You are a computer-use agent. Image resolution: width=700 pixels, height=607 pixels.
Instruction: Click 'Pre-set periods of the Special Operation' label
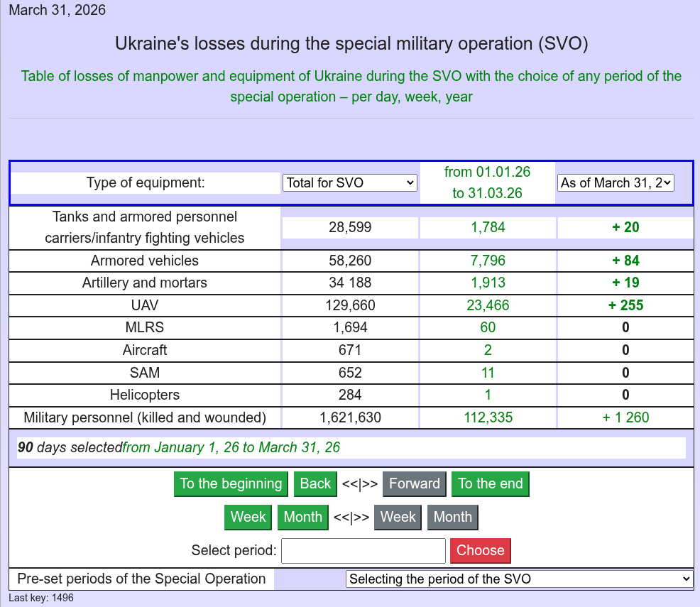pos(141,579)
